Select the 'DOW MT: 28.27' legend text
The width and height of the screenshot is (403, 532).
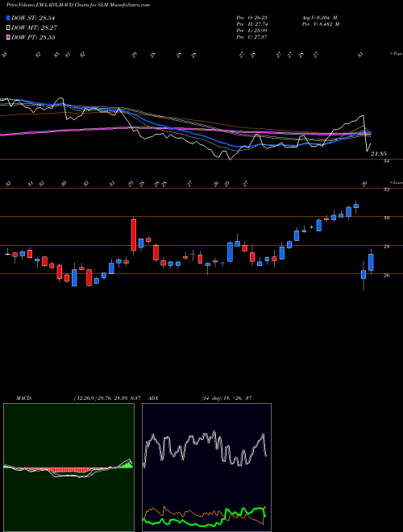[x=34, y=28]
